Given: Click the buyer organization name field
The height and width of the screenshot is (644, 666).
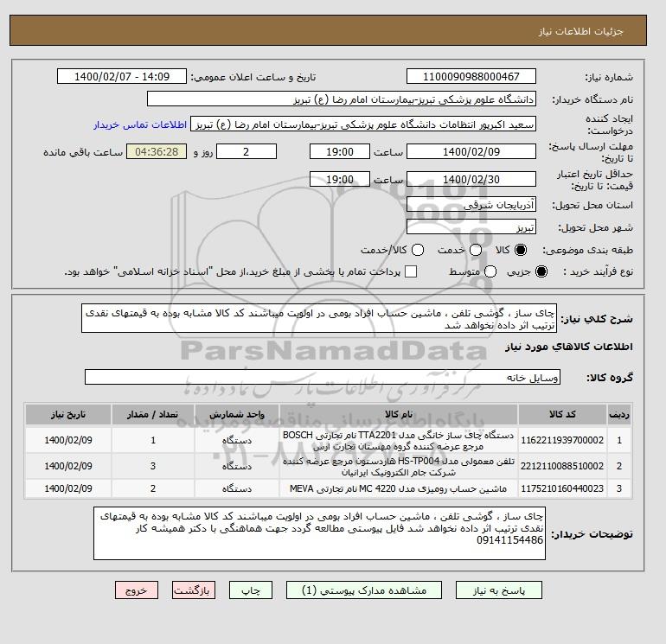Looking at the screenshot, I should pos(342,99).
